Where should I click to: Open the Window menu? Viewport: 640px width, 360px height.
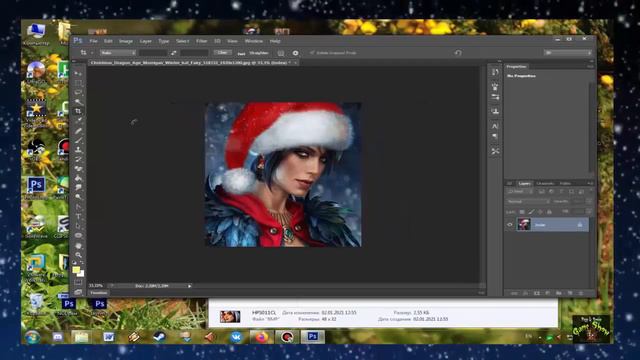(253, 41)
